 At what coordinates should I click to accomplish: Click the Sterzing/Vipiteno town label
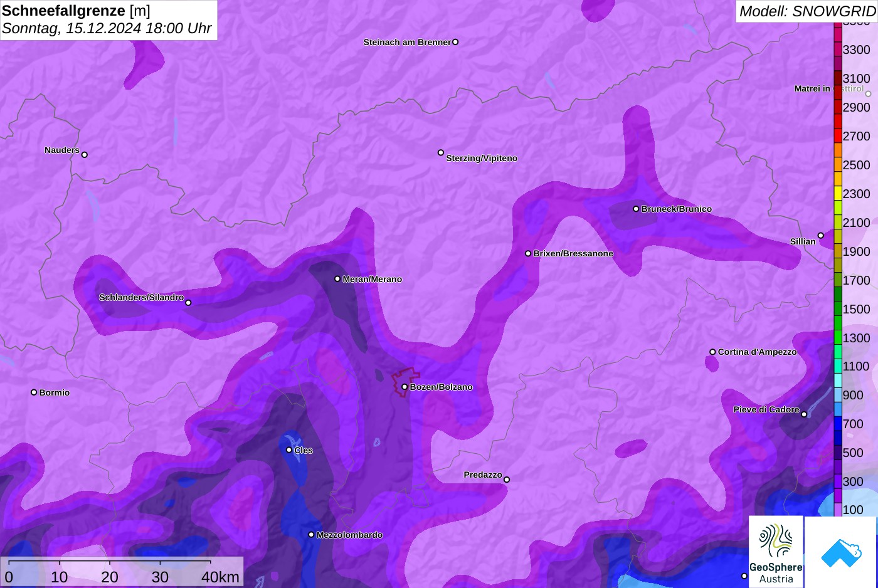pos(481,159)
